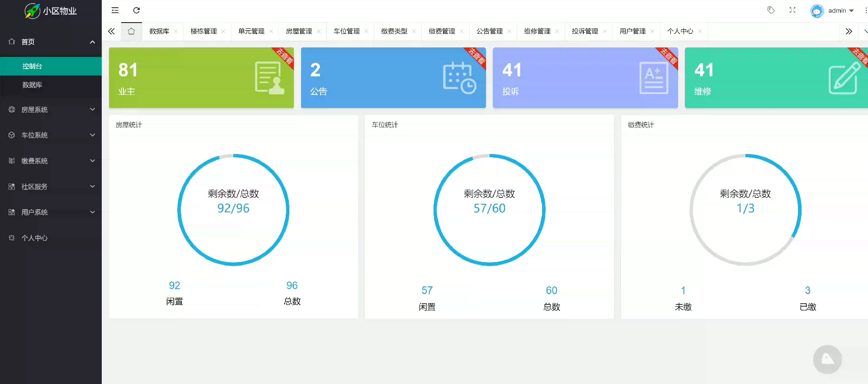Image resolution: width=868 pixels, height=384 pixels.
Task: Toggle fullscreen mode icon
Action: pyautogui.click(x=793, y=10)
